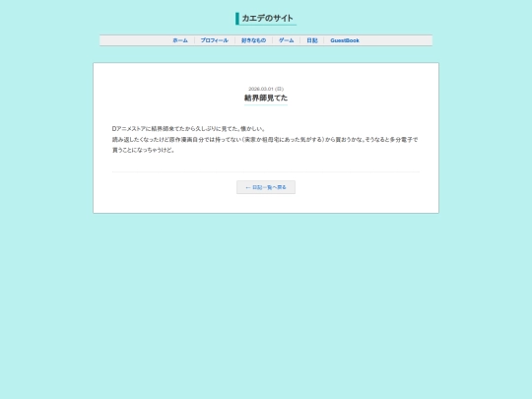Viewport: 532px width, 399px height.
Task: Visit the GuestBook page
Action: pyautogui.click(x=345, y=40)
